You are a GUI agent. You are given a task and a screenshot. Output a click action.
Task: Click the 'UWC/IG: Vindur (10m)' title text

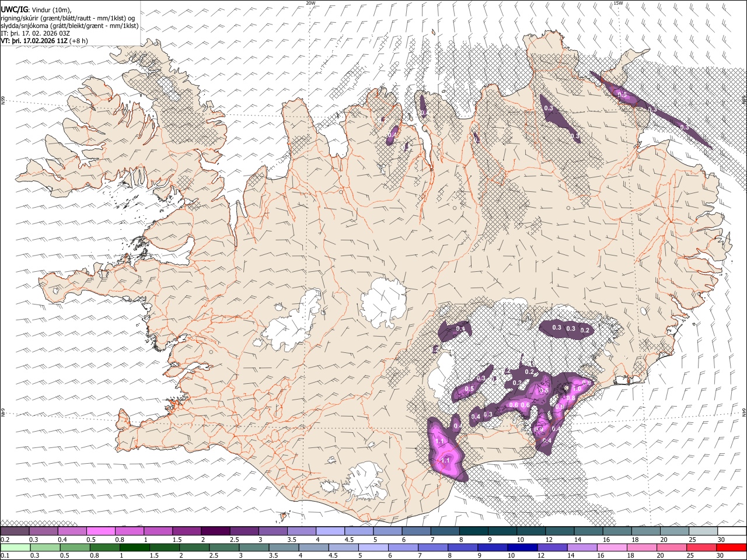click(37, 10)
